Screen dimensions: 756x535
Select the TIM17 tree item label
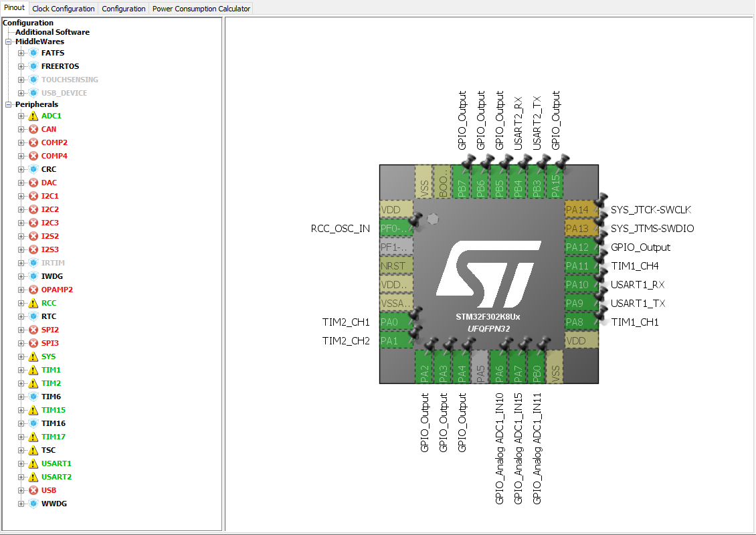point(54,437)
